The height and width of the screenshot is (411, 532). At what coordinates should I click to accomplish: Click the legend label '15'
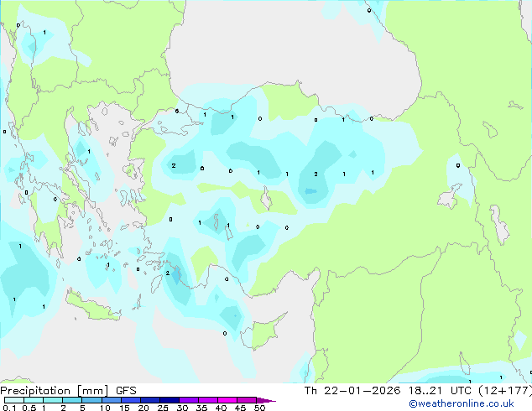[x=124, y=408]
